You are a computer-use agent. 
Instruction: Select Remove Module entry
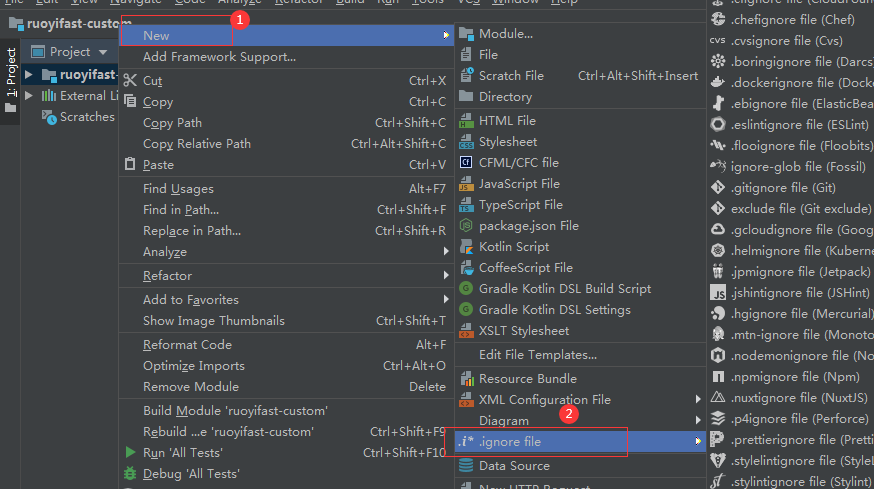287,386
